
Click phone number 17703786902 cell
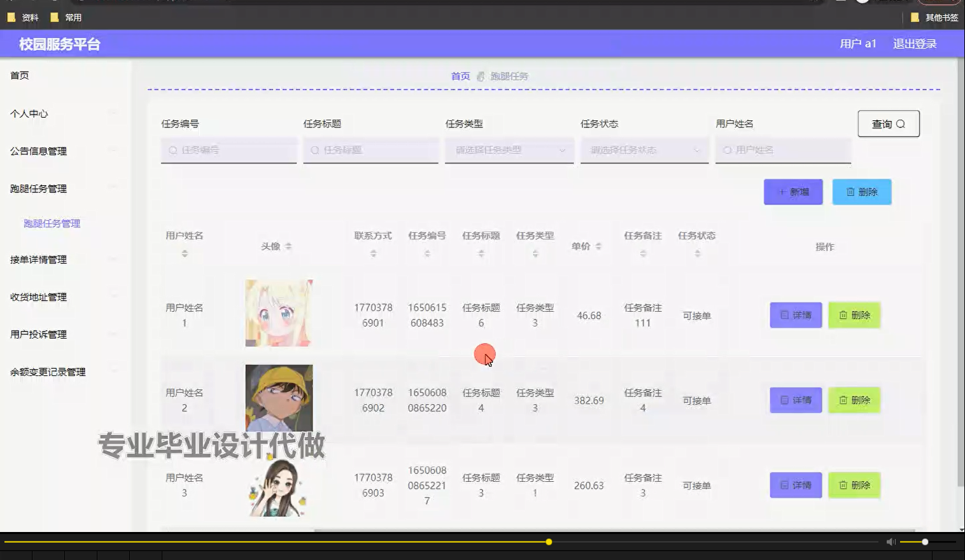pos(373,400)
